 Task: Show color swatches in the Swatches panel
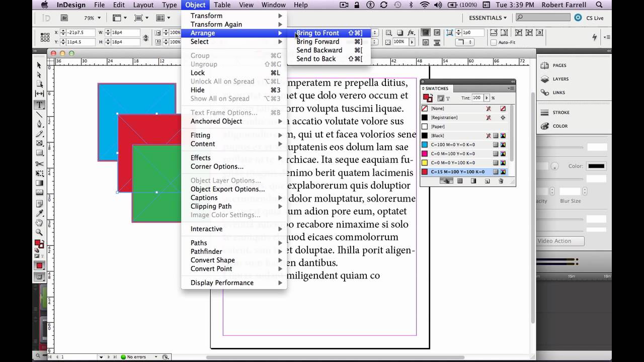[x=459, y=181]
